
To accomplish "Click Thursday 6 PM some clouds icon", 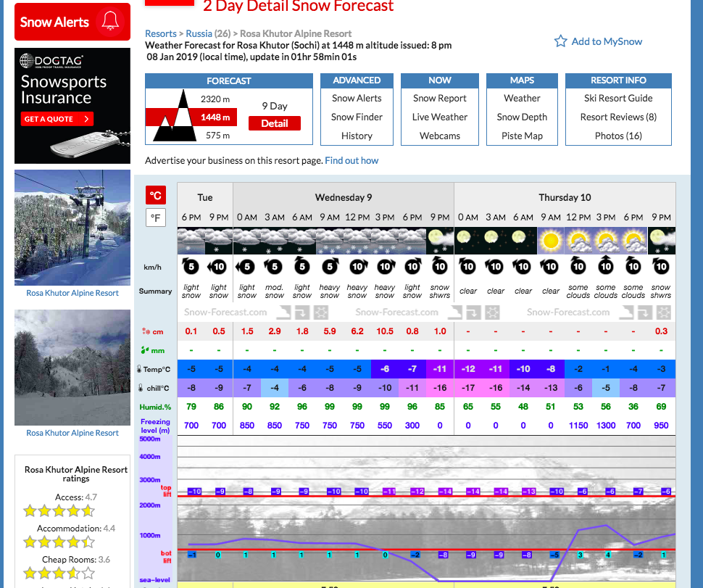I will coord(633,241).
